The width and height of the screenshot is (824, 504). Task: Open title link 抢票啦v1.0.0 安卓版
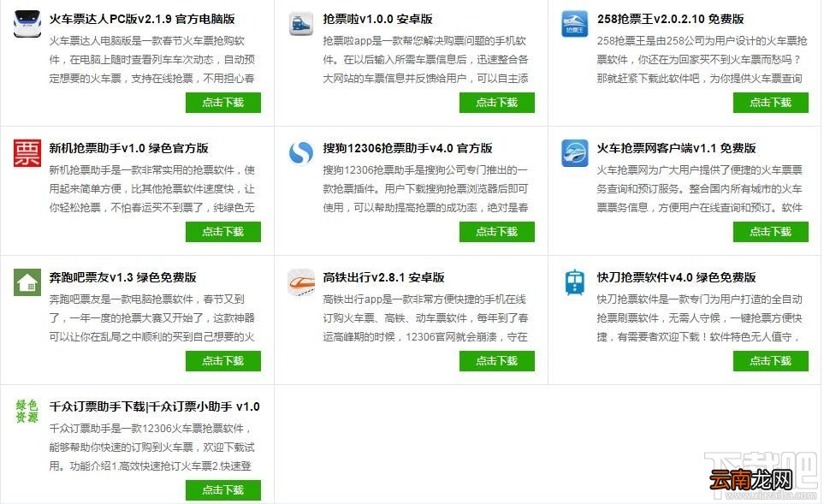(378, 19)
